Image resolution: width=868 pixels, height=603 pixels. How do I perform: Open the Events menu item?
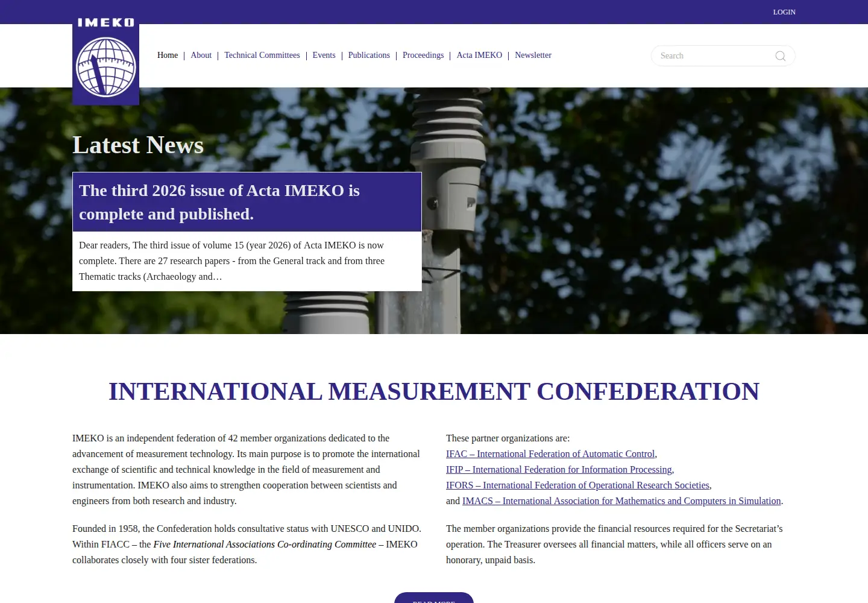coord(324,55)
